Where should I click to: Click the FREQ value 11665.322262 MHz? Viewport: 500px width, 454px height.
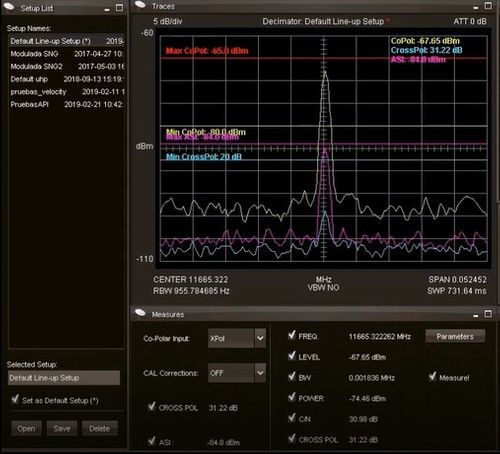point(380,337)
